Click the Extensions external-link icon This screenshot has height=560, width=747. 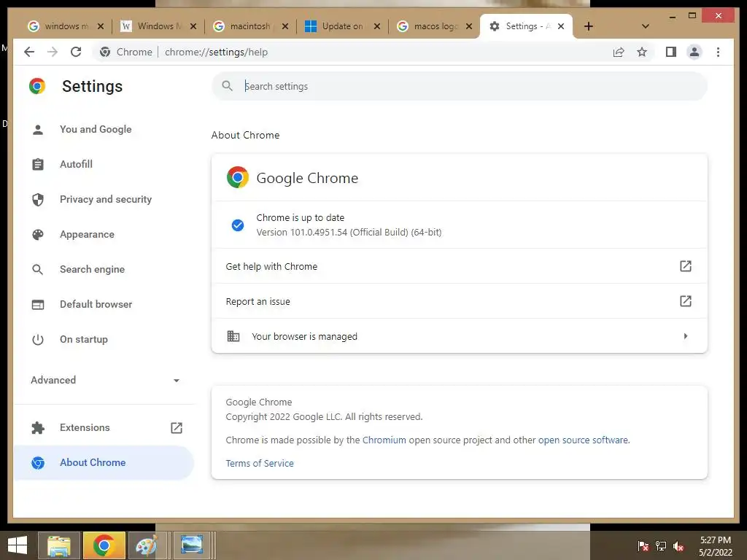tap(177, 427)
